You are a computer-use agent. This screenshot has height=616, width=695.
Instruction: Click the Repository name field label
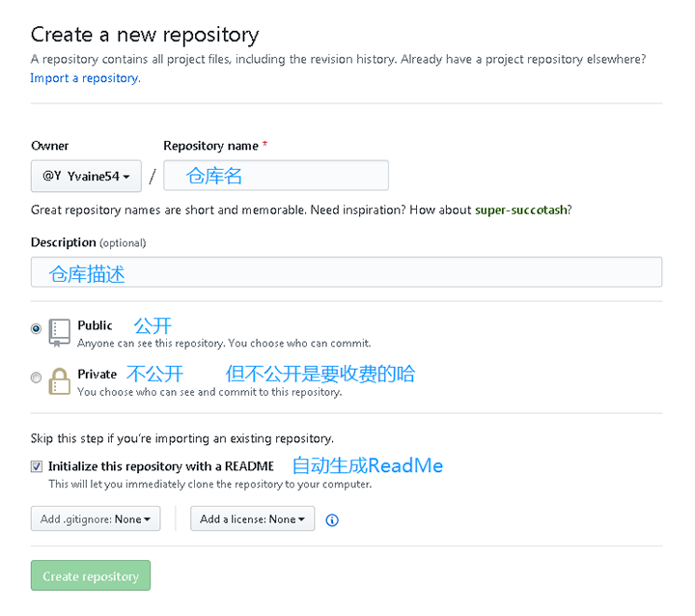pyautogui.click(x=210, y=146)
